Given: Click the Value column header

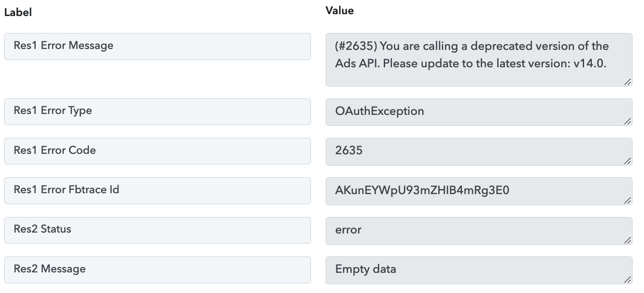Looking at the screenshot, I should (x=339, y=11).
